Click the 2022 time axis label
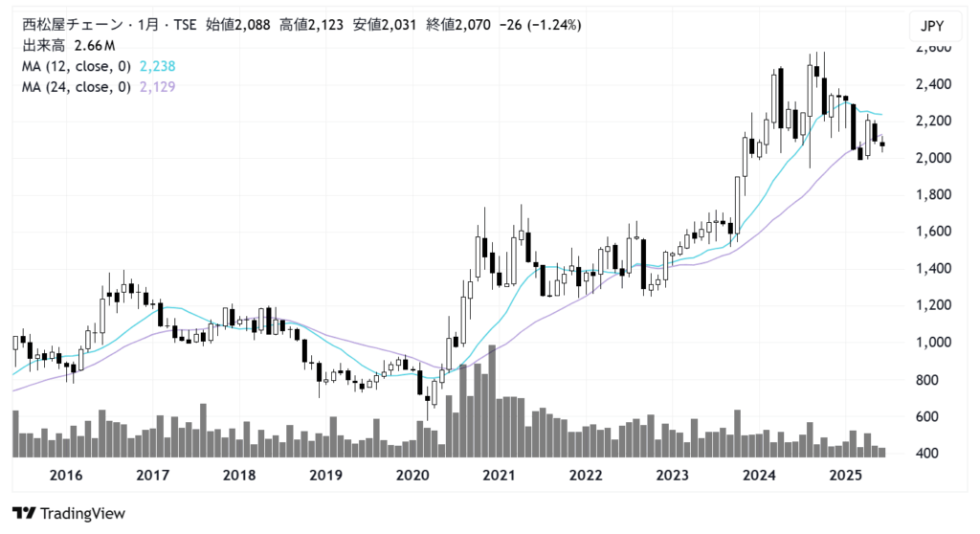 [x=586, y=476]
